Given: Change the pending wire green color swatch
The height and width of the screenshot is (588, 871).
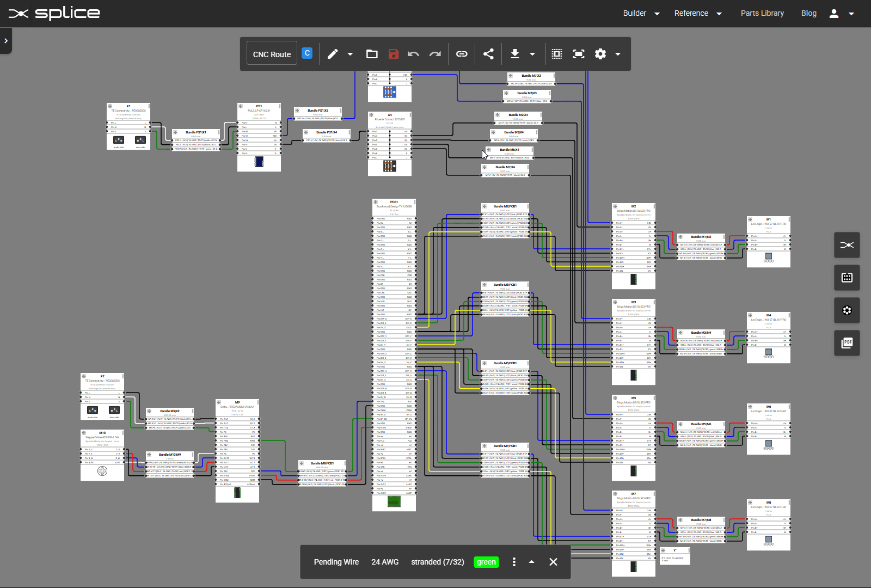Looking at the screenshot, I should (486, 562).
